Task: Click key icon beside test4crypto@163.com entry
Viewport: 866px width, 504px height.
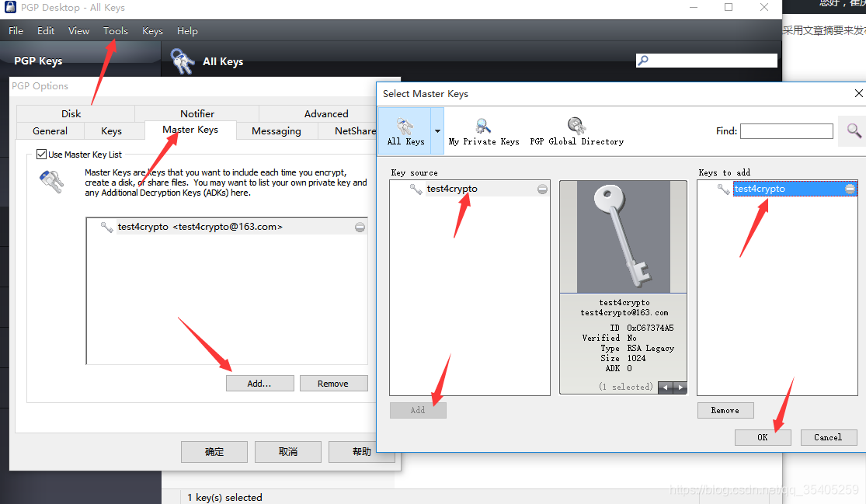Action: (106, 227)
